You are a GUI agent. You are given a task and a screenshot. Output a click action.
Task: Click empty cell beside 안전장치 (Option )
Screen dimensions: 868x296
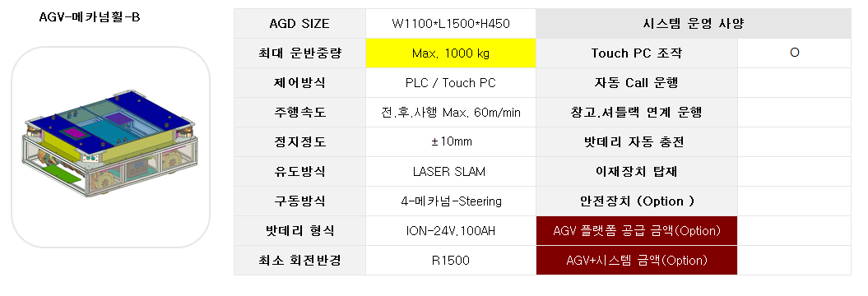pyautogui.click(x=795, y=201)
